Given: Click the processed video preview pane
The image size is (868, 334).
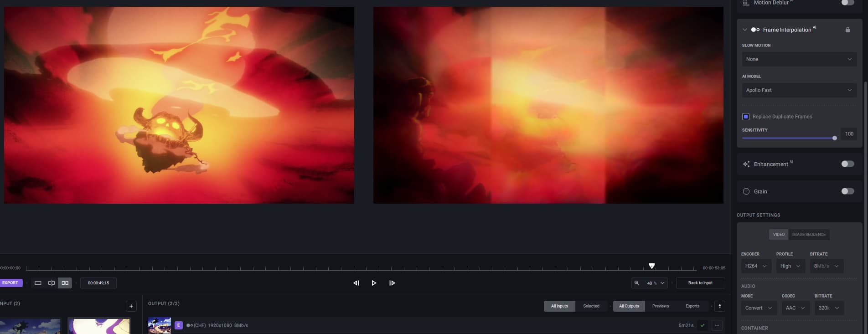Looking at the screenshot, I should pyautogui.click(x=548, y=105).
